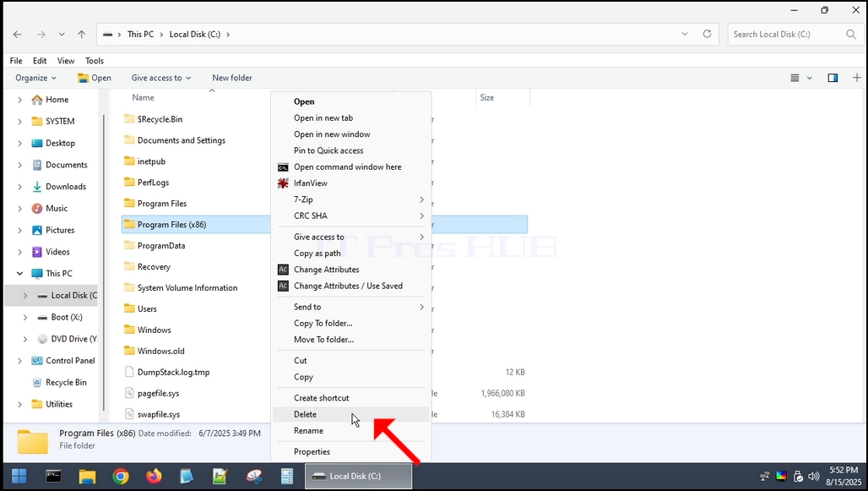Open the Give access to toolbar dropdown

pos(161,78)
